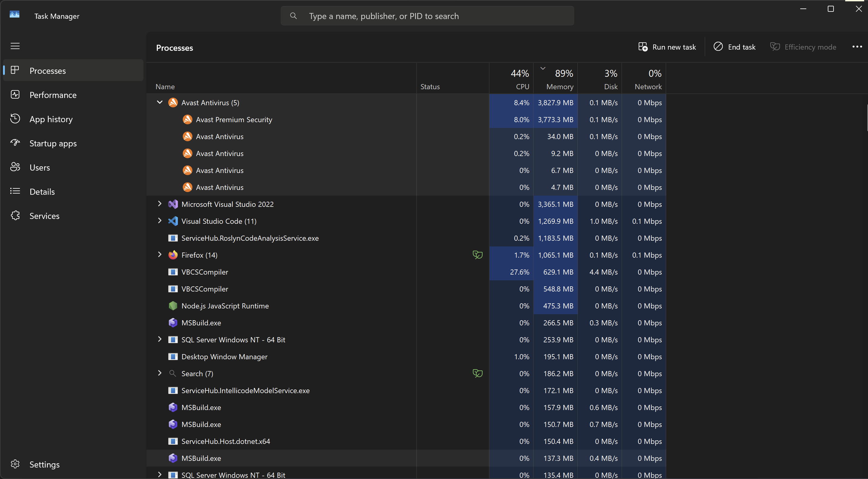Click the Desktop Window Manager icon
Image resolution: width=868 pixels, height=479 pixels.
click(x=173, y=357)
